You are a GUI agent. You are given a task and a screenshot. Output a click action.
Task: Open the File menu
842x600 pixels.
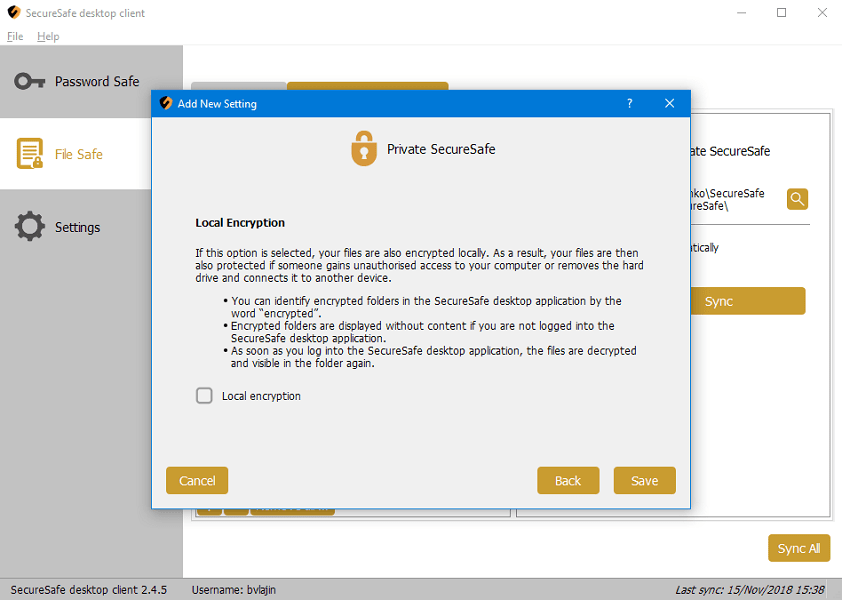(15, 37)
